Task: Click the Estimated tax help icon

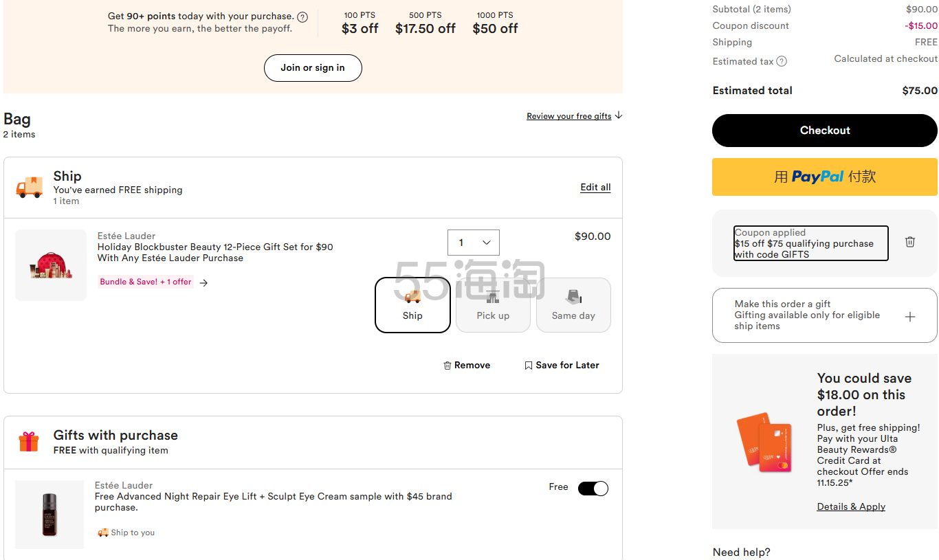Action: click(x=782, y=62)
